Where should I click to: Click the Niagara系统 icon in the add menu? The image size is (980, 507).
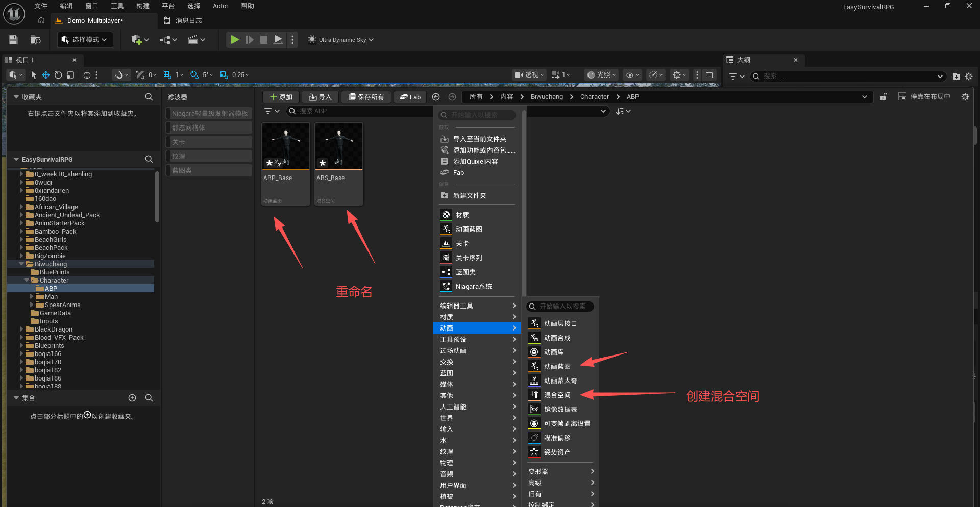(x=446, y=287)
